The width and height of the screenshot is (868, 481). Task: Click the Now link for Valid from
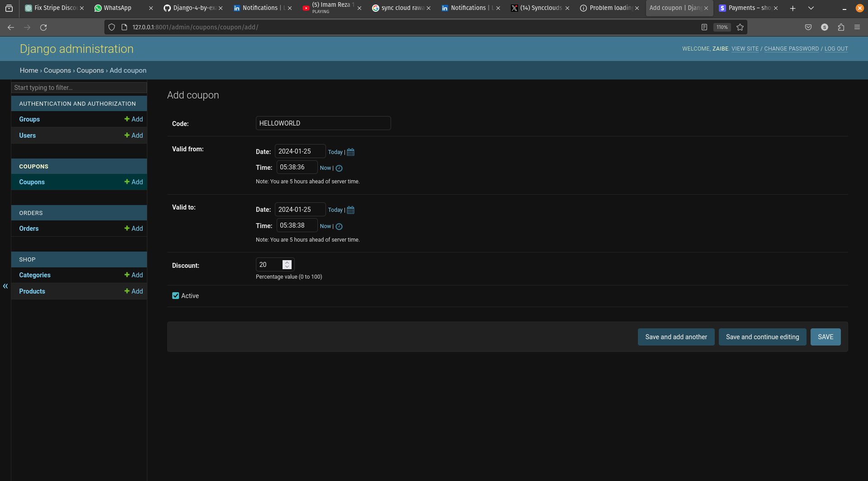[325, 168]
